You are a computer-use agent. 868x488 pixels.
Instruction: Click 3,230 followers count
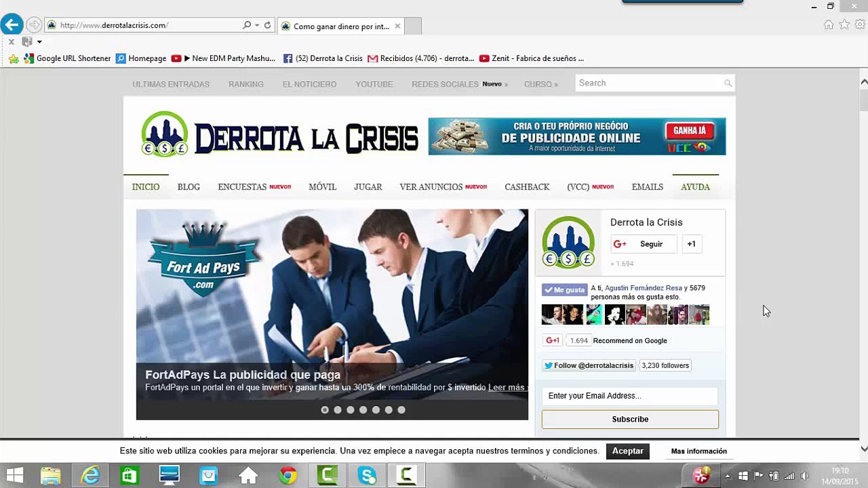(665, 365)
